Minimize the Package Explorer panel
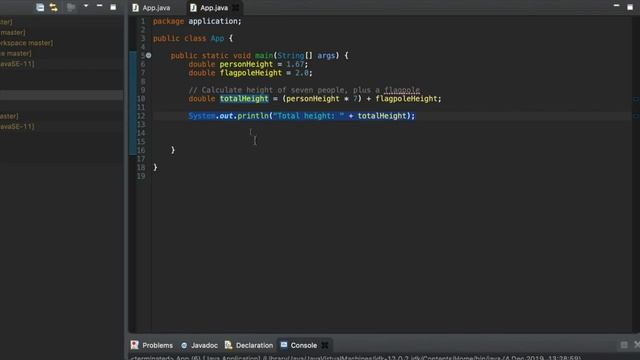Image resolution: width=640 pixels, height=360 pixels. (x=99, y=6)
